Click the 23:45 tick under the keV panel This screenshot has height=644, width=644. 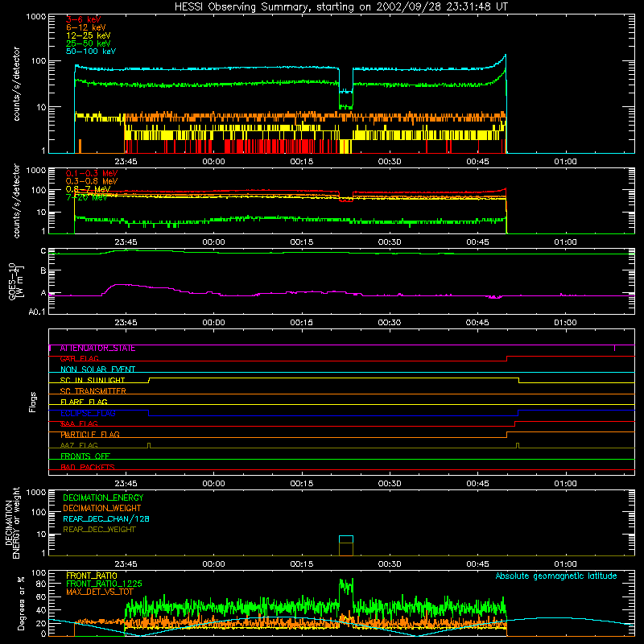[126, 162]
